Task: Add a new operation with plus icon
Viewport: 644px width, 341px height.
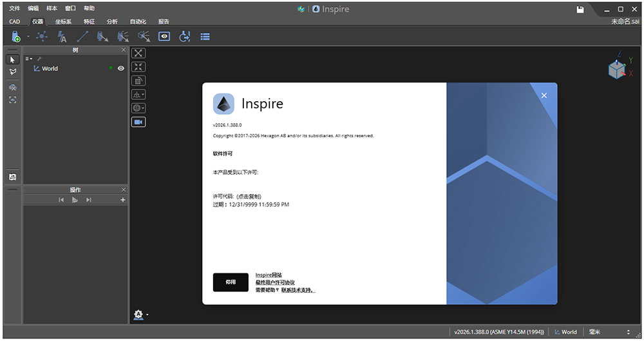Action: click(122, 200)
